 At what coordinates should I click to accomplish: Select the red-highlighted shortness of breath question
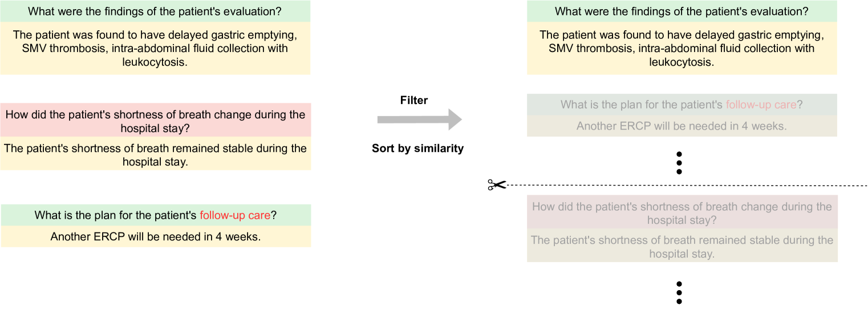[x=155, y=121]
